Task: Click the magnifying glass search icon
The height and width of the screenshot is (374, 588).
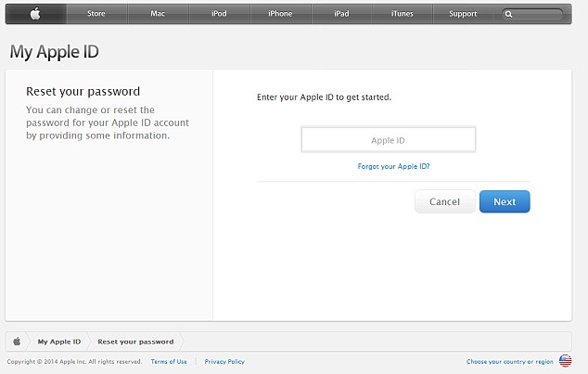Action: point(508,15)
